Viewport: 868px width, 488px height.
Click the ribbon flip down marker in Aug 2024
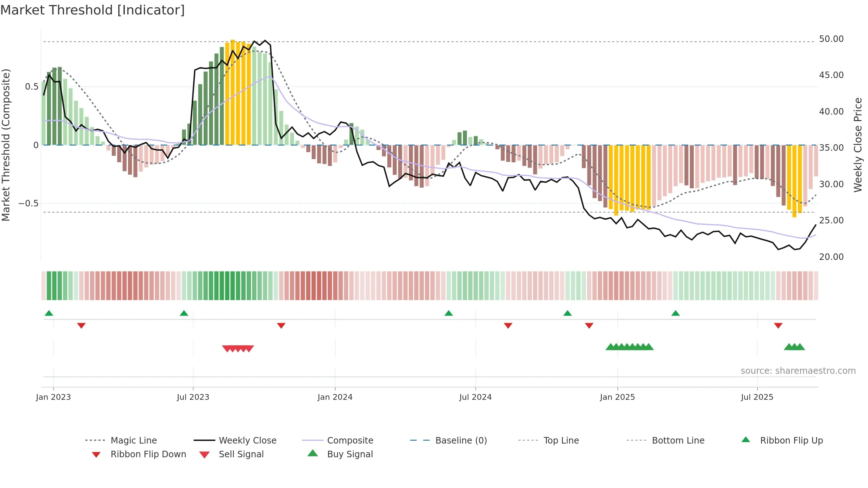(x=508, y=326)
